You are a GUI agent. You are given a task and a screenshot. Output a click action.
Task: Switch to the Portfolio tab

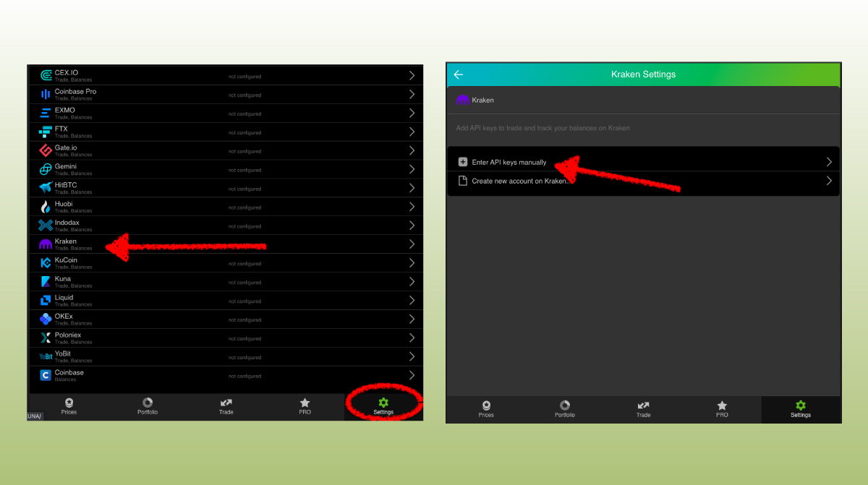pyautogui.click(x=148, y=405)
